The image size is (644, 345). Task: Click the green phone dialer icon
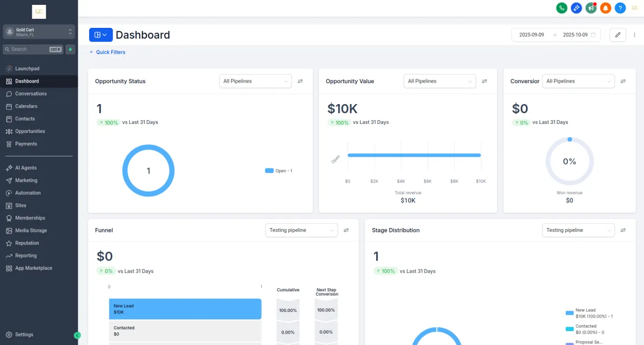[562, 8]
